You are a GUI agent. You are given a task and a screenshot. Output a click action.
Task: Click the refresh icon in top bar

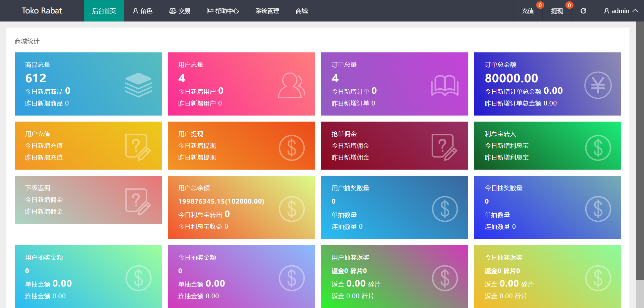(x=583, y=11)
